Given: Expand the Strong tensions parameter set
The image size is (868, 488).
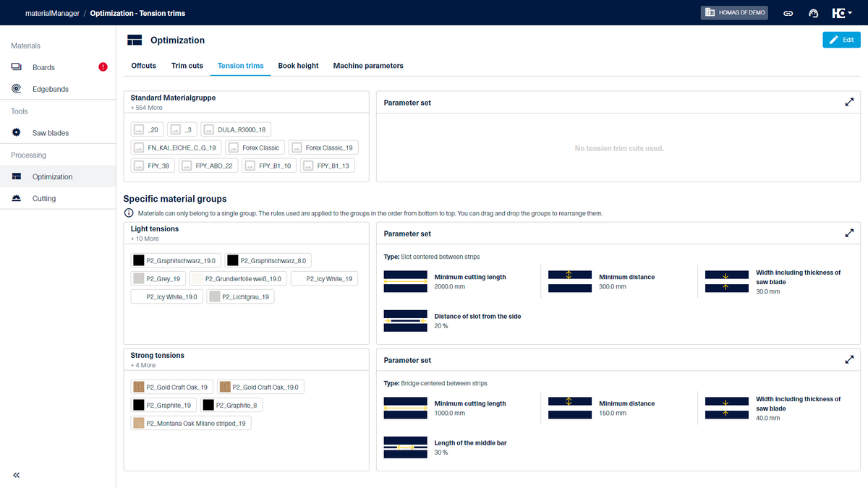Looking at the screenshot, I should 849,360.
